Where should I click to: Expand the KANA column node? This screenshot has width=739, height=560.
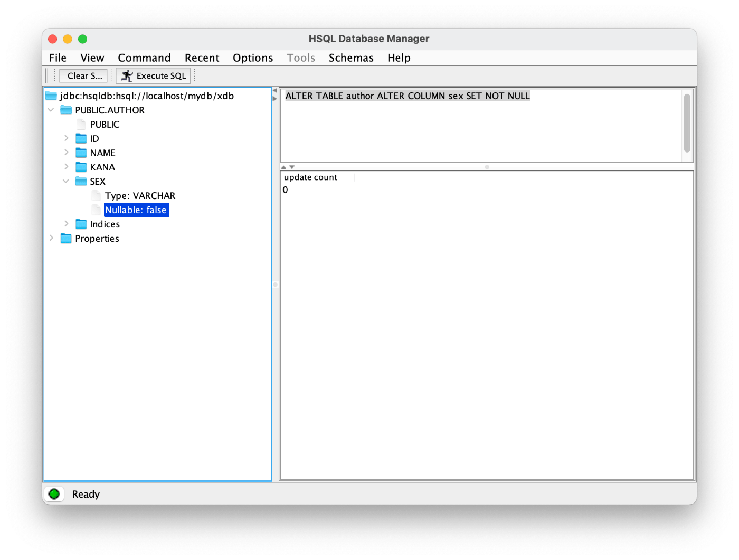tap(66, 166)
